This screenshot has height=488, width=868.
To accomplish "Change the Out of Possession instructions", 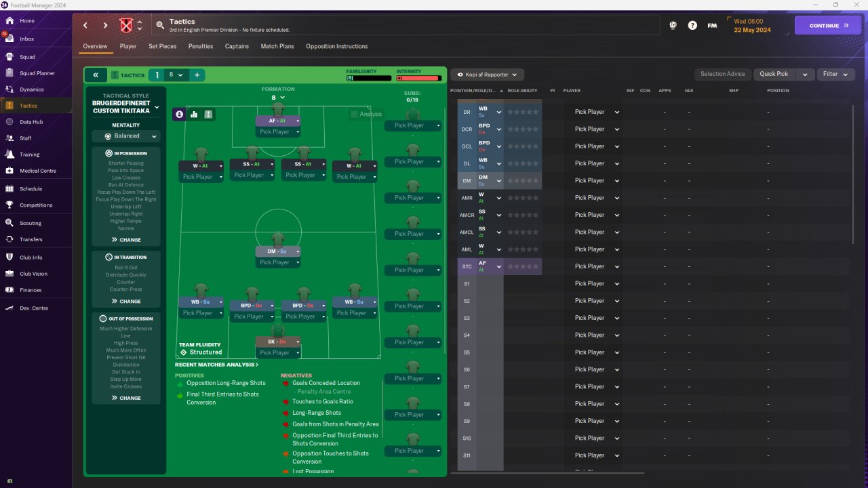I will click(x=126, y=398).
